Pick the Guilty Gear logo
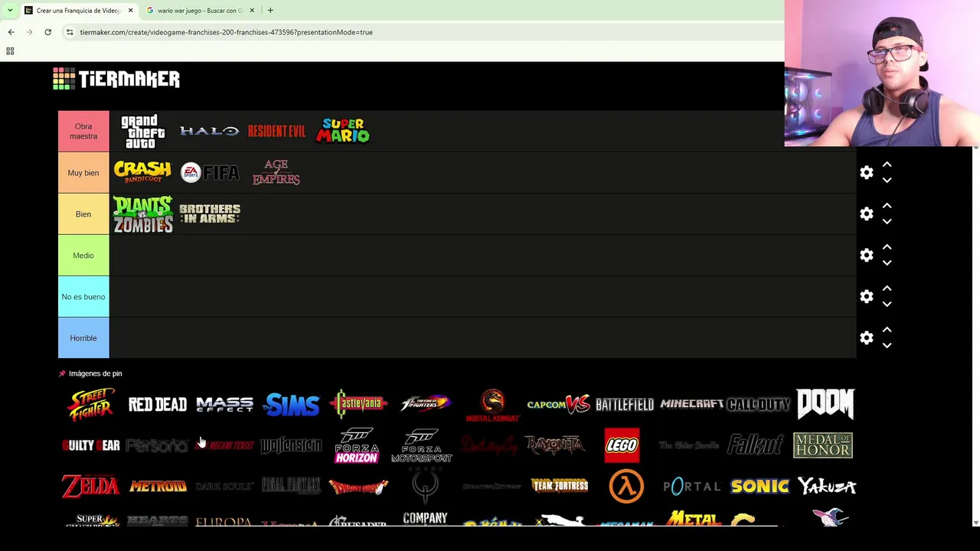The width and height of the screenshot is (980, 551). pos(91,445)
